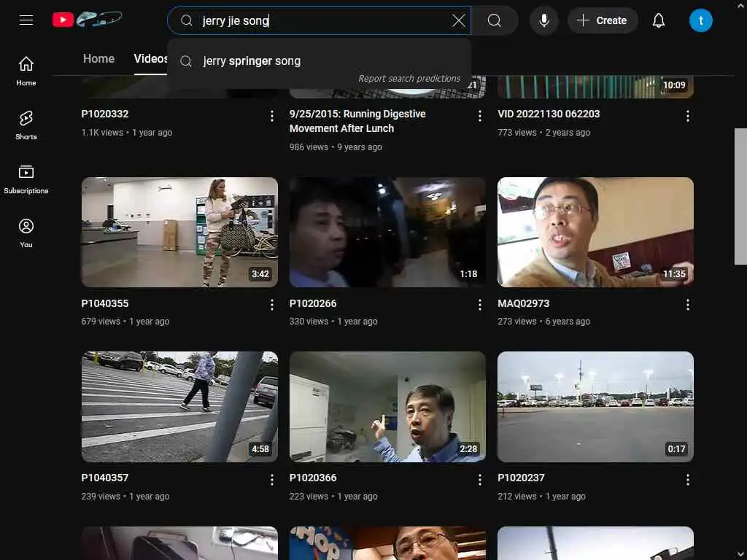This screenshot has width=747, height=560.
Task: Click '212 views • 1 year ago' text
Action: (x=541, y=496)
